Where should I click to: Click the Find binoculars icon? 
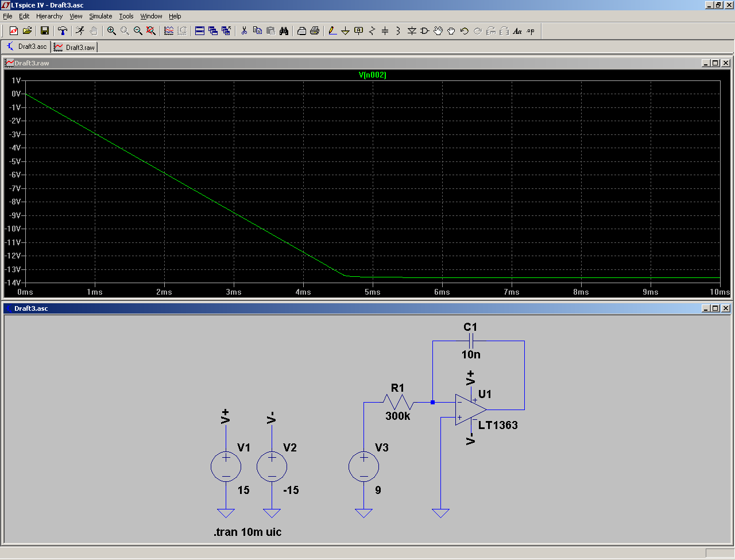284,31
